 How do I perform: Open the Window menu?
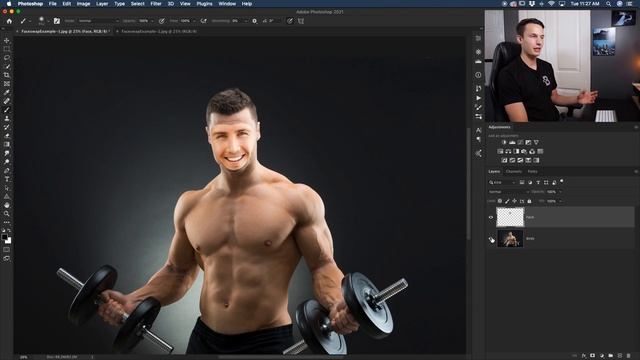click(x=227, y=4)
